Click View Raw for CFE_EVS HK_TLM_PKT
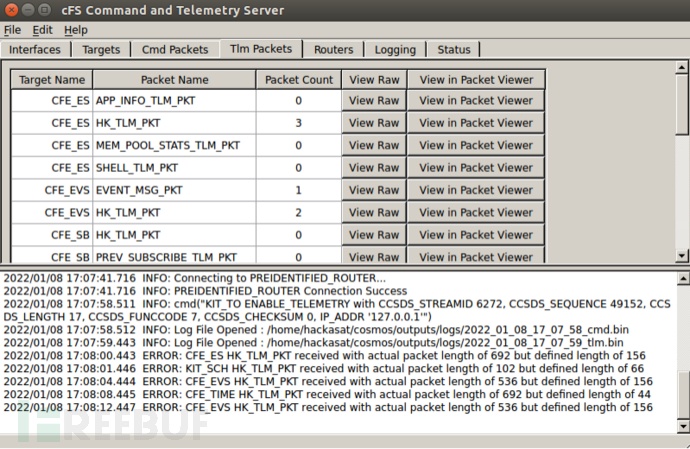This screenshot has height=449, width=690. [374, 213]
